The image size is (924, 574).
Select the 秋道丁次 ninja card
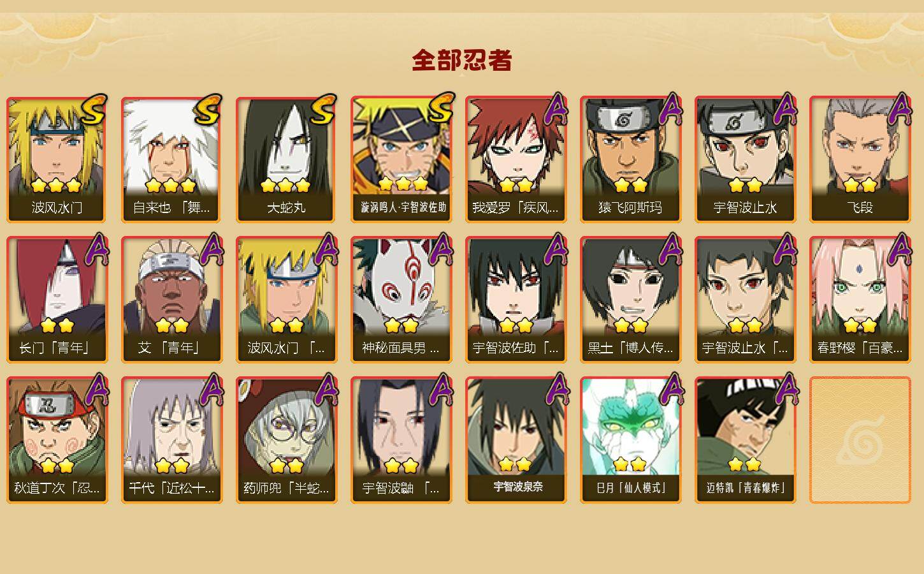pos(57,440)
